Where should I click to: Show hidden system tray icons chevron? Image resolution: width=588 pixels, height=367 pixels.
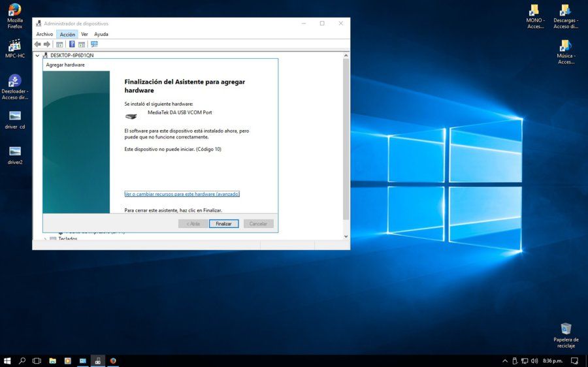coord(505,361)
